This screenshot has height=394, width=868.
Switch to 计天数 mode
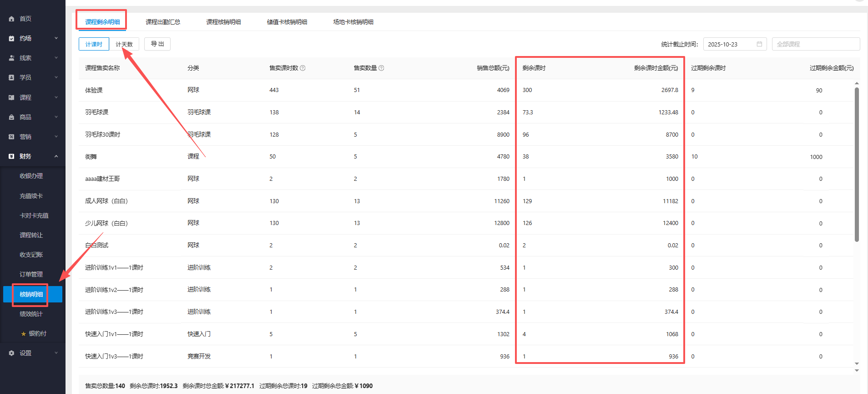pos(124,44)
